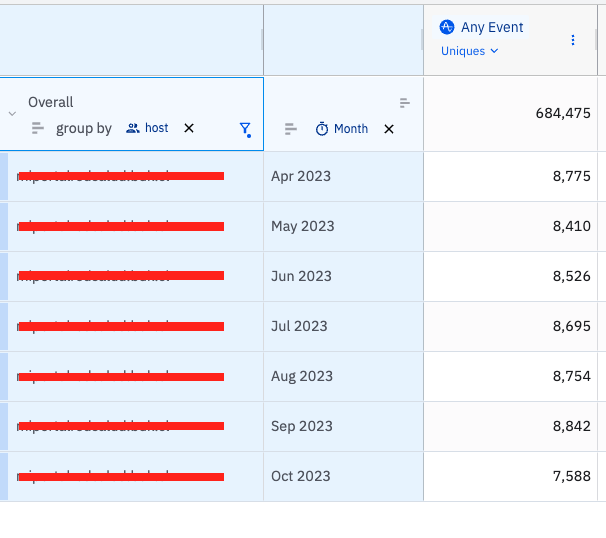Click the Amplitude icon beside Any Event

447,27
